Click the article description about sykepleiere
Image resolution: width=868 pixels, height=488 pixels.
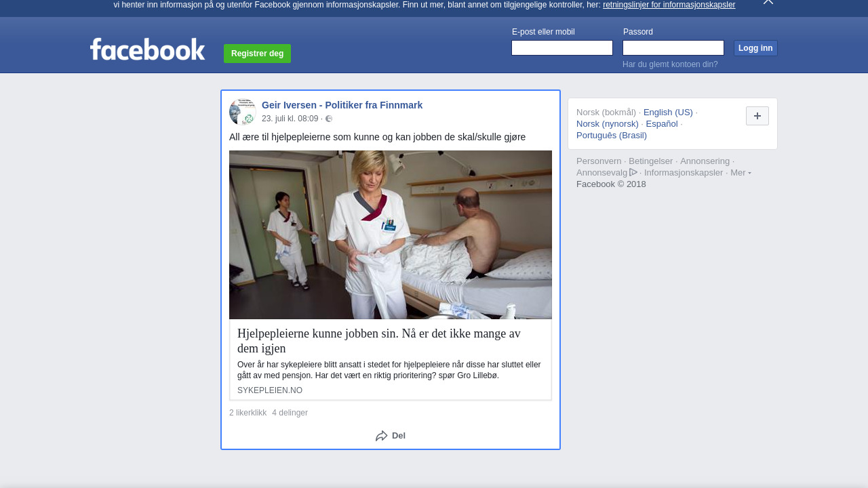pyautogui.click(x=389, y=370)
